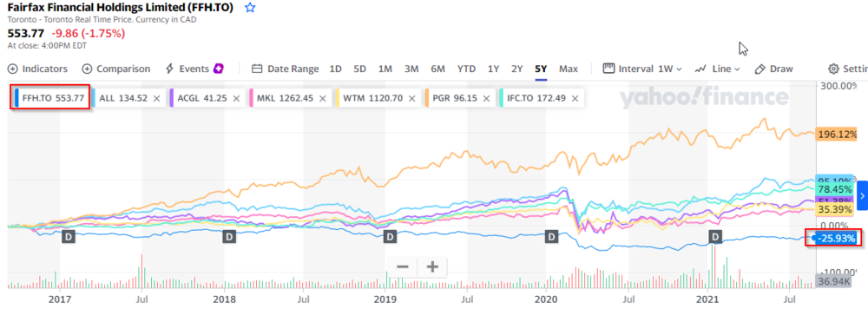Click the -9.86 (-1.75%) change text
The height and width of the screenshot is (322, 868).
(88, 33)
